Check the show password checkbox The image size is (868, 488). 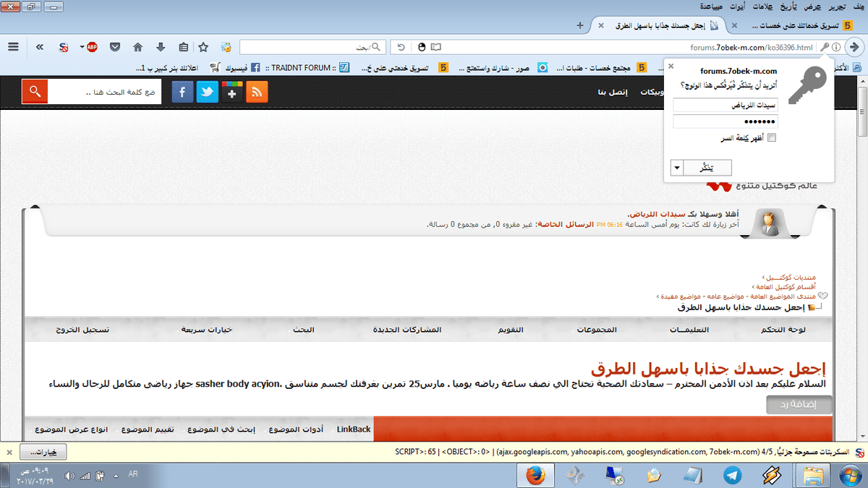771,137
